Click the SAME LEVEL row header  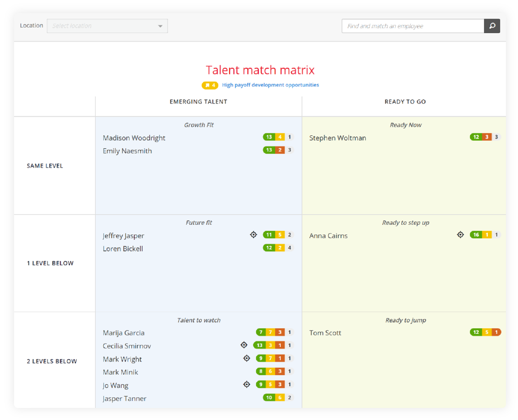[x=45, y=166]
